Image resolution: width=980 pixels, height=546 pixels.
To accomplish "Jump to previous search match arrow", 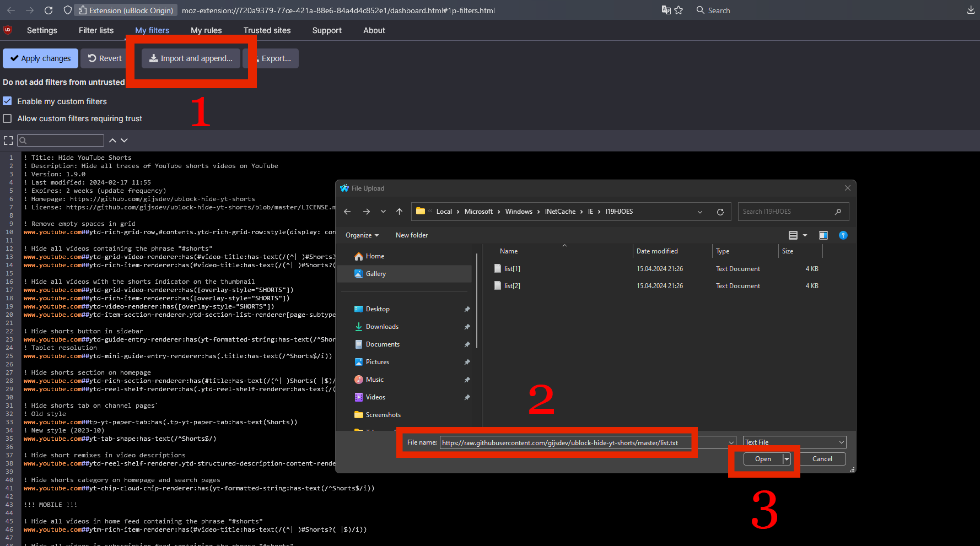I will click(112, 140).
